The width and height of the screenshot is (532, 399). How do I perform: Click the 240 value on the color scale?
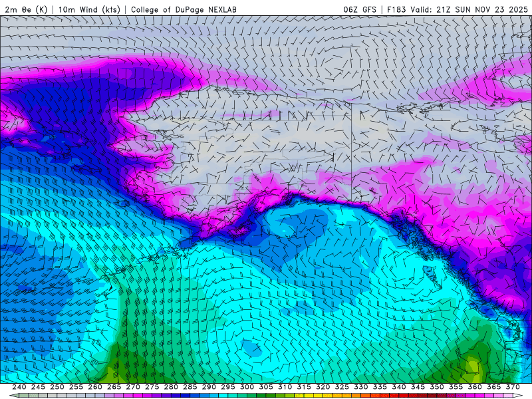pos(19,387)
